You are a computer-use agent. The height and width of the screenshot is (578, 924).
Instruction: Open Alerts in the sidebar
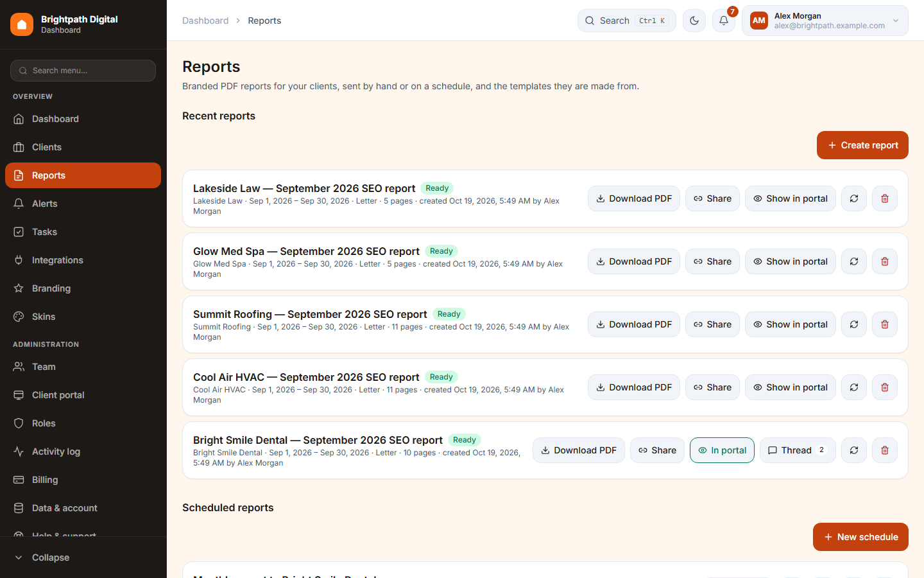pyautogui.click(x=83, y=204)
